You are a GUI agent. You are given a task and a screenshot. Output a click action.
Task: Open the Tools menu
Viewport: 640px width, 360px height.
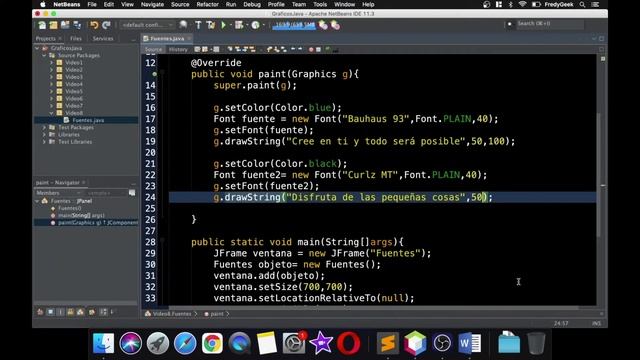pos(320,4)
